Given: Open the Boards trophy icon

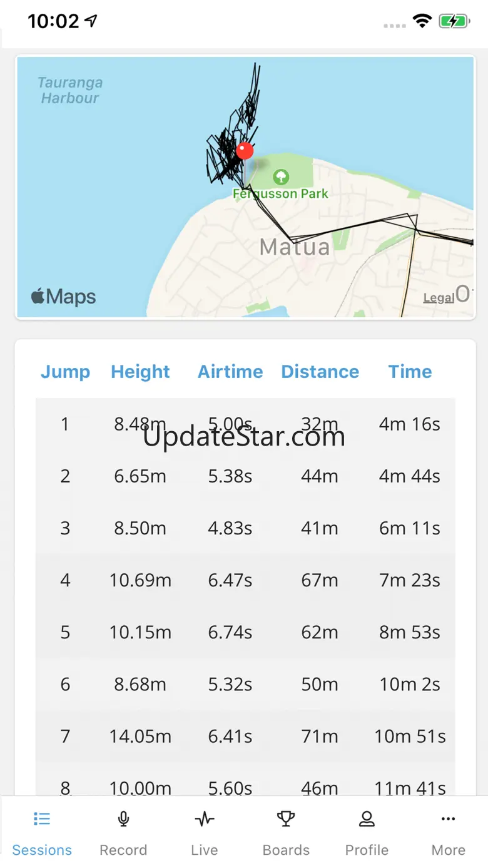Looking at the screenshot, I should 286,819.
